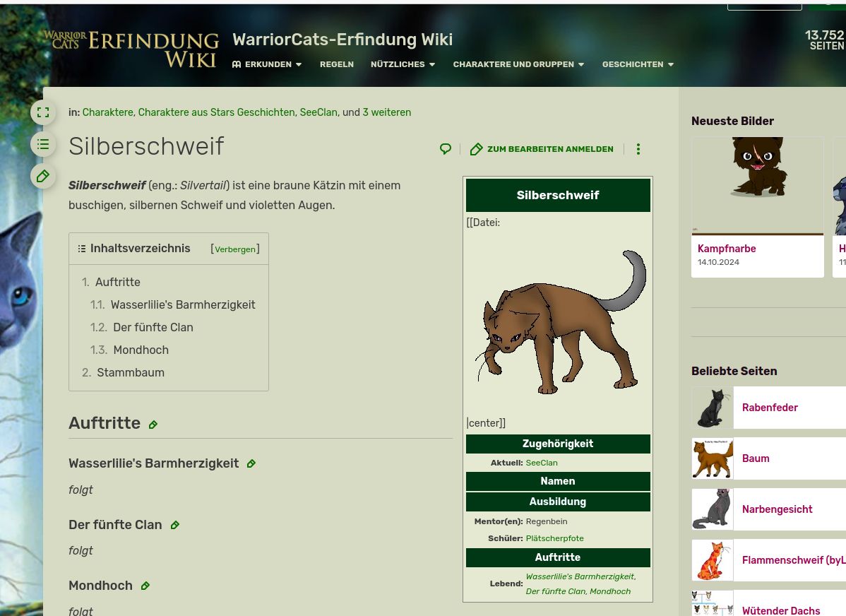Screen dimensions: 846x616
Task: Open the Regeln navigation item
Action: [x=336, y=64]
